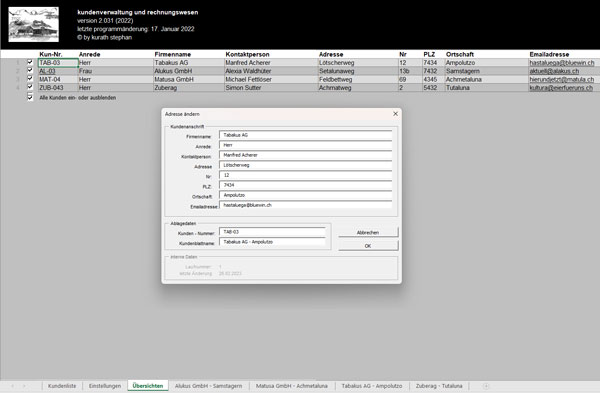The image size is (600, 393).
Task: Toggle Alle Kunden ein- oder ausblenden checkbox
Action: click(30, 97)
